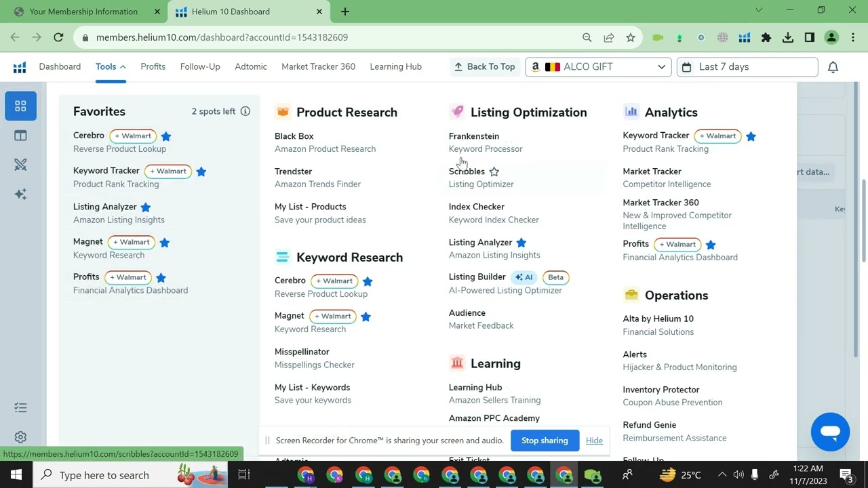Screen dimensions: 868x488
Task: Click Back To Top button
Action: click(x=484, y=66)
